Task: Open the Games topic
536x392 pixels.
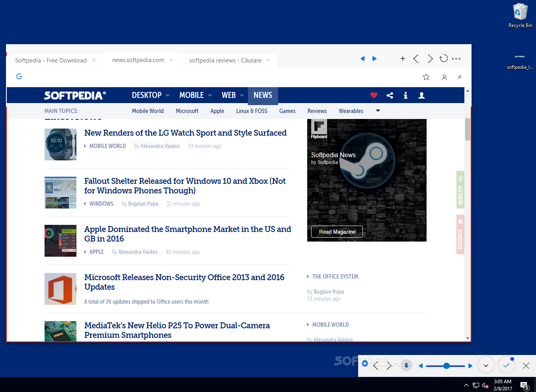Action: tap(287, 111)
